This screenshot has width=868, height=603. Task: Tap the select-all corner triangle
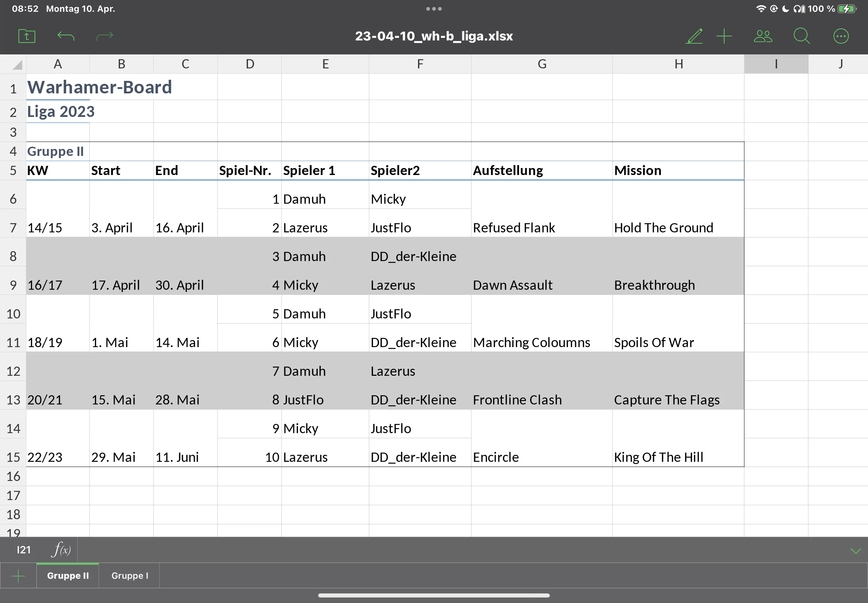pyautogui.click(x=17, y=65)
